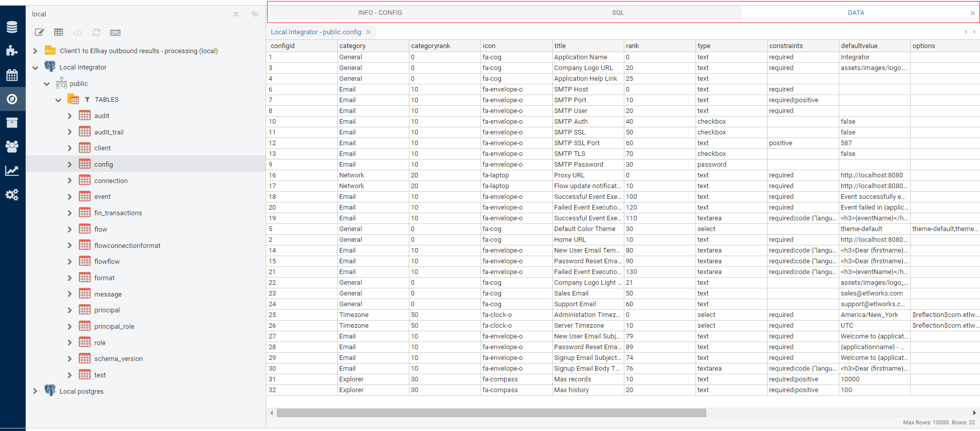Click the filter funnel icon beside TABLES

point(88,100)
